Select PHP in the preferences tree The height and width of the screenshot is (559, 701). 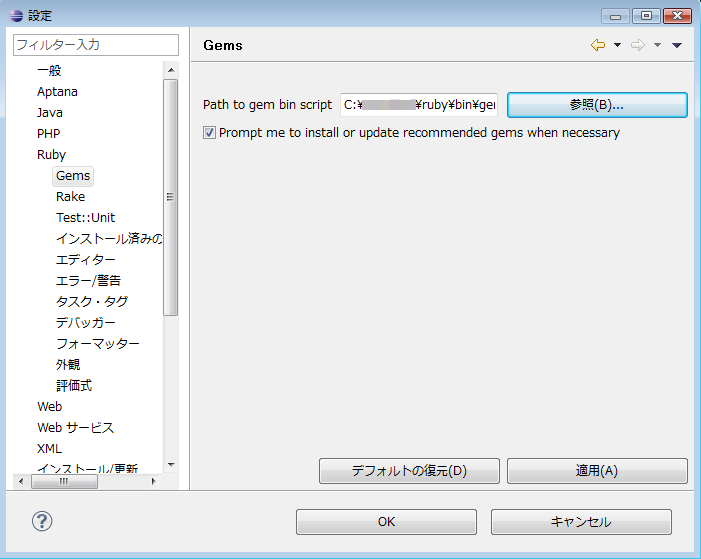click(x=48, y=134)
